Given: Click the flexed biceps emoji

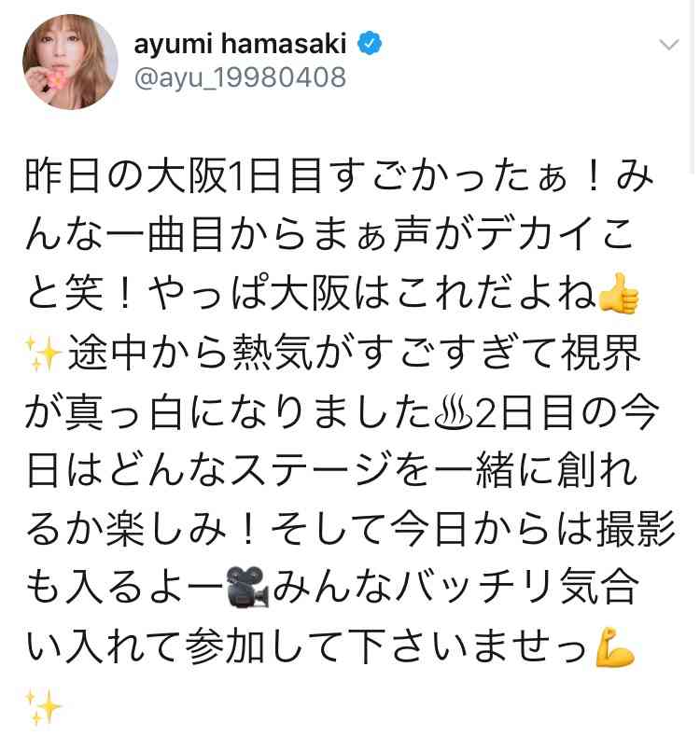Looking at the screenshot, I should 615,646.
